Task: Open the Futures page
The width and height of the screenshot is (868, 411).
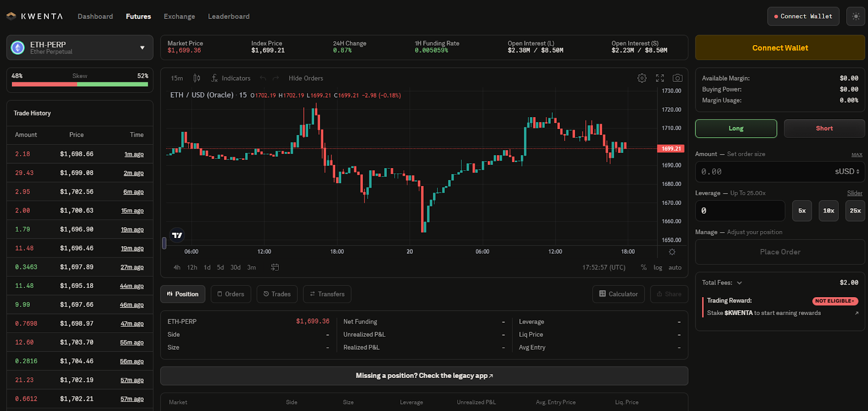Action: 138,16
